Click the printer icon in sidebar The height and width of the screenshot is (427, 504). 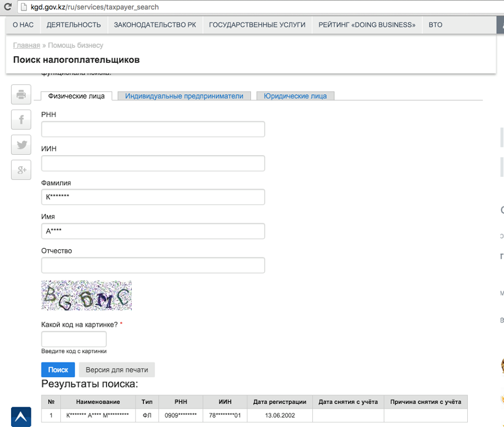pos(21,94)
